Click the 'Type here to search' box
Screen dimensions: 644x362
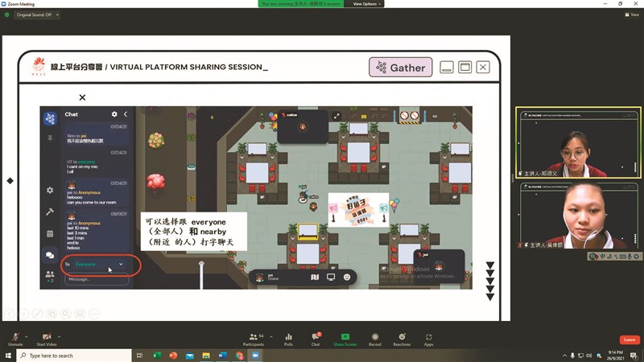click(74, 356)
